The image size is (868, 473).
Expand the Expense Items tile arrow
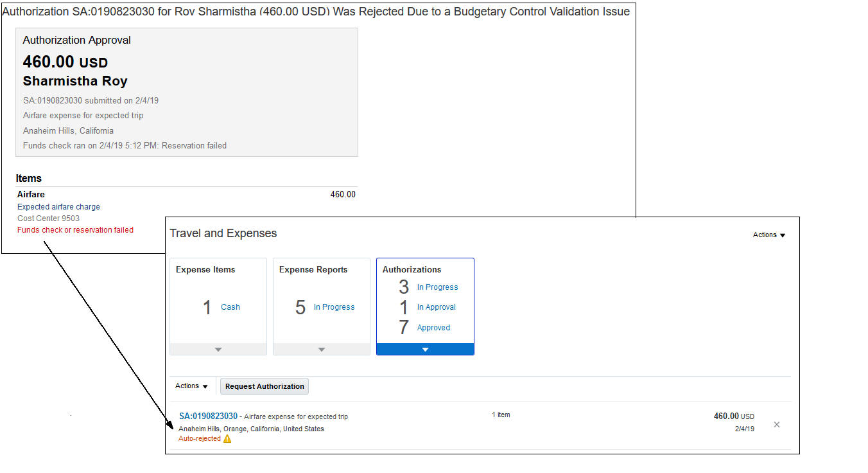(218, 350)
